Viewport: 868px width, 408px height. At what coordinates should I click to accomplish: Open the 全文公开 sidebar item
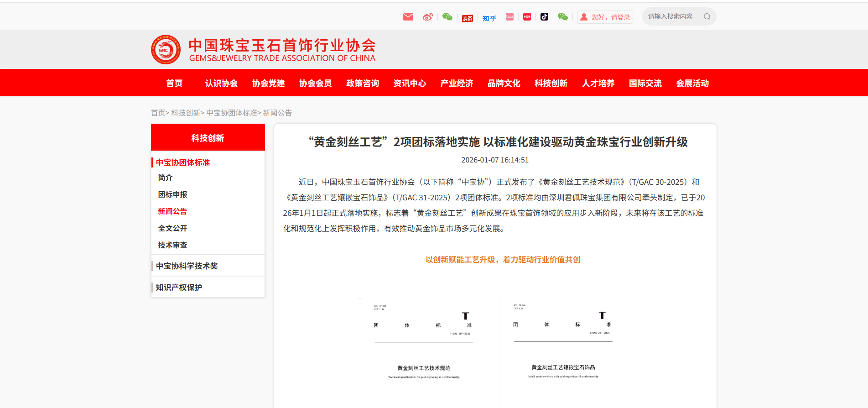click(172, 228)
